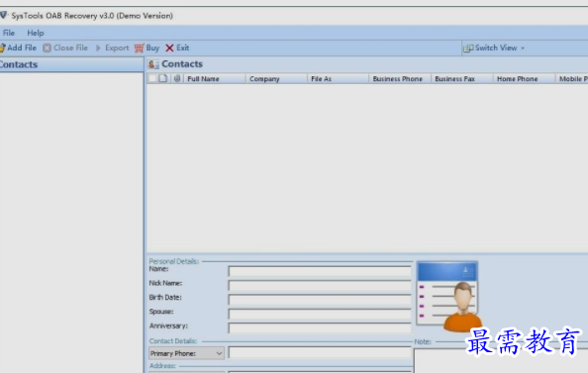Sort by the Home Phone column
The width and height of the screenshot is (588, 373).
pos(524,79)
